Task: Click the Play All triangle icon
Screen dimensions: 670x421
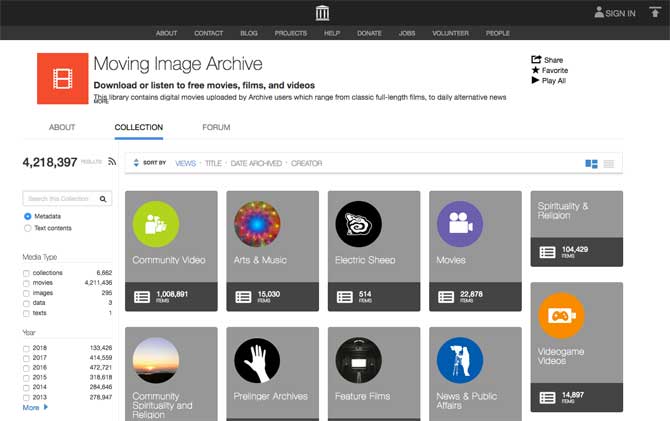Action: point(535,80)
